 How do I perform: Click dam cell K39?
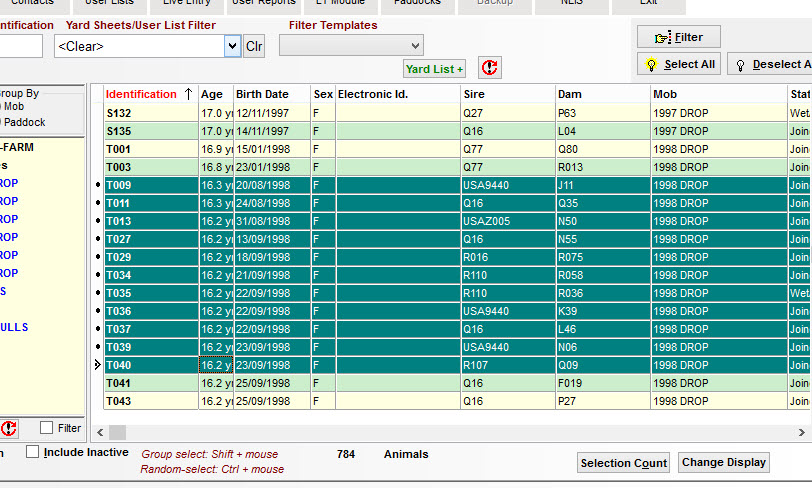[x=603, y=311]
